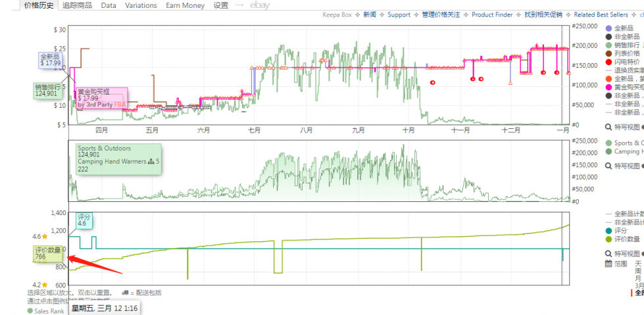Click the Sports & Outdoors 124,901 tooltip
Image resolution: width=644 pixels, height=315 pixels.
coord(118,158)
